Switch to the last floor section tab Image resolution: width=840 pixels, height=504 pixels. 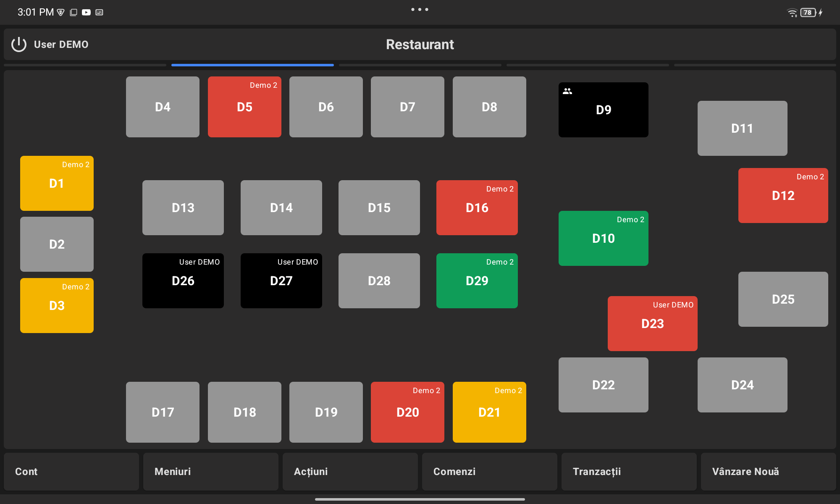tap(755, 65)
